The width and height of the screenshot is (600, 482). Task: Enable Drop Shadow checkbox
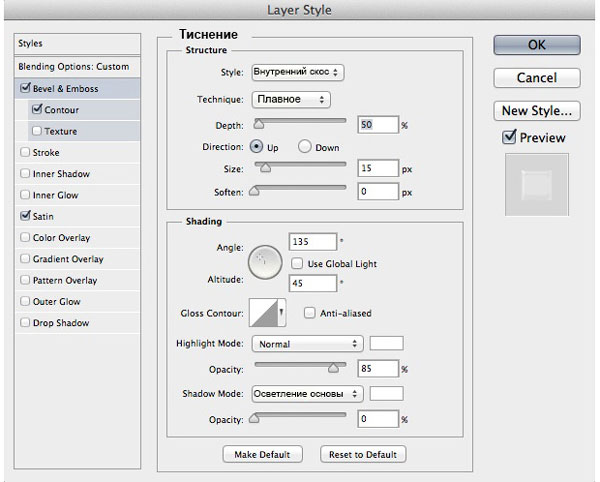coord(25,322)
